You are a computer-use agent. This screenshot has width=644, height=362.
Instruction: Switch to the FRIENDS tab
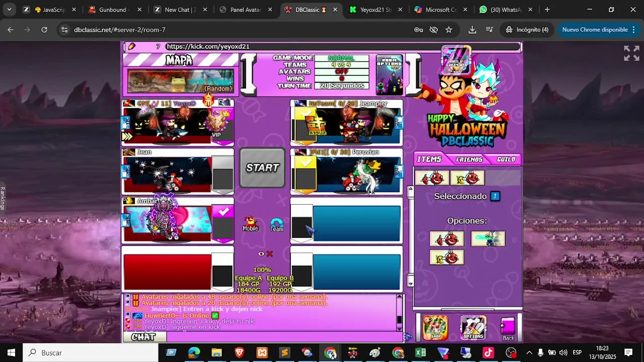(x=469, y=159)
